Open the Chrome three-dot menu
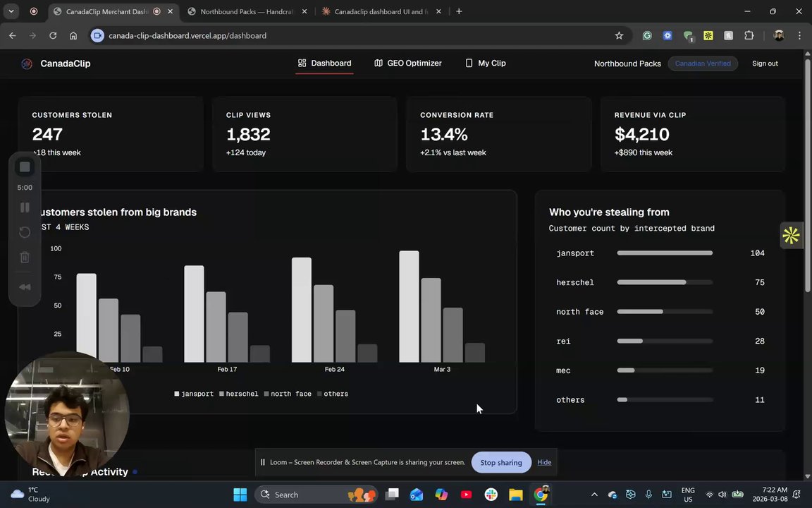Image resolution: width=812 pixels, height=508 pixels. pyautogui.click(x=799, y=36)
